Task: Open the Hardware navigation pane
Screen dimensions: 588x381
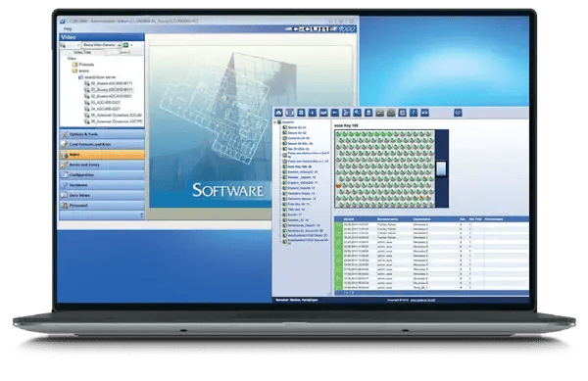Action: [102, 185]
